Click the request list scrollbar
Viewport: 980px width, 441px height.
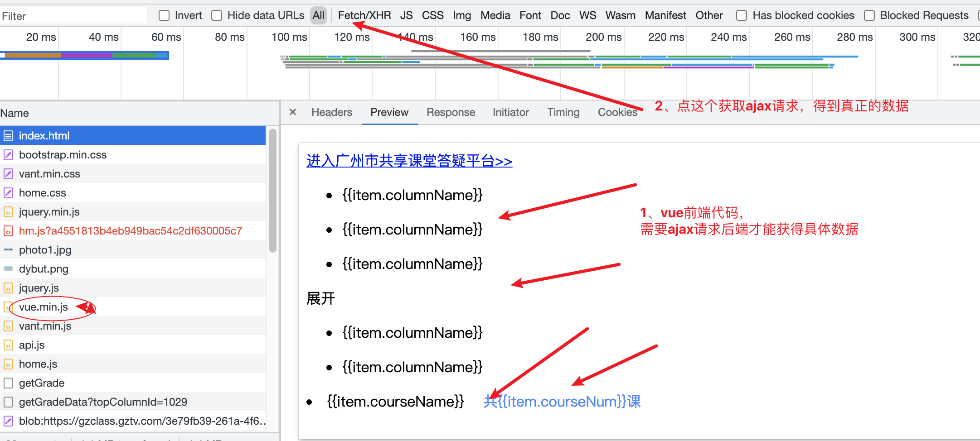(273, 190)
